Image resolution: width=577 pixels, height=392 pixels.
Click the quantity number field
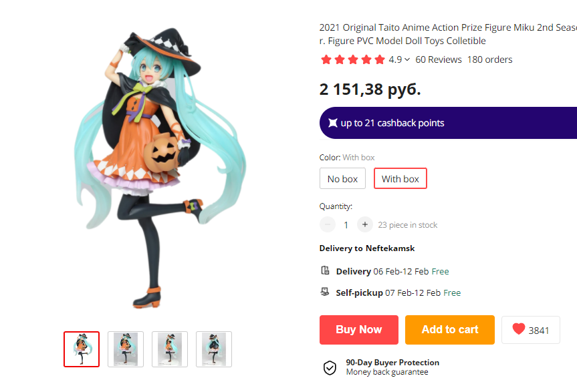click(346, 225)
